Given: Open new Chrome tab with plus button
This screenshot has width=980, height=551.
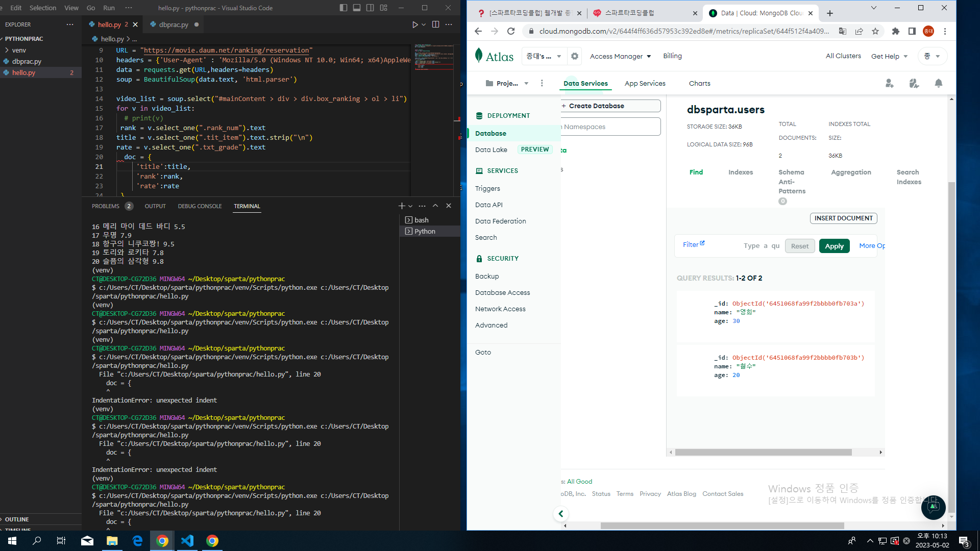Looking at the screenshot, I should tap(830, 13).
